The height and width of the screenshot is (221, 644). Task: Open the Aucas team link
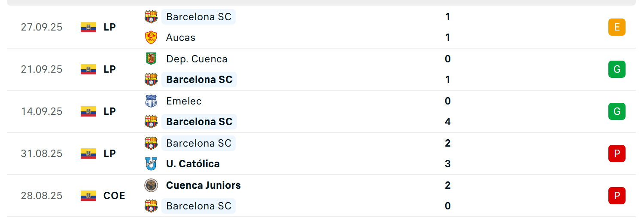coord(181,37)
